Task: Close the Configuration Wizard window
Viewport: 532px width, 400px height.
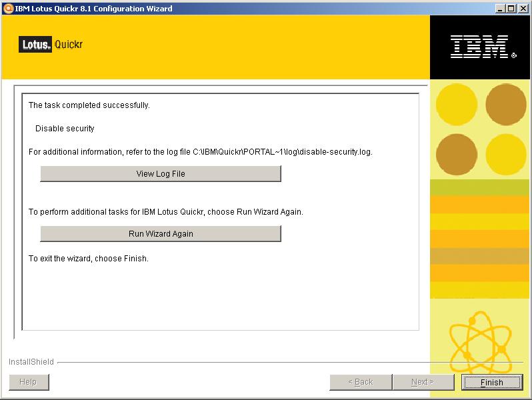Action: coord(523,9)
